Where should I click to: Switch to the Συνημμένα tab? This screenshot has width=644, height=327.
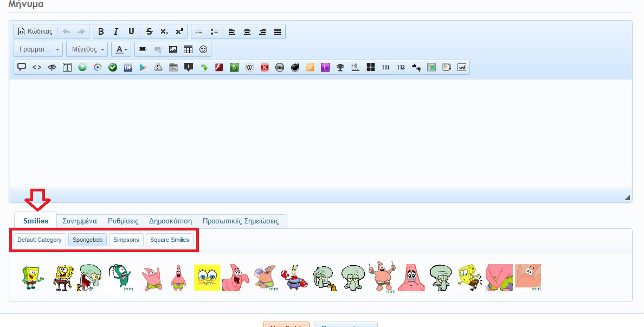pos(80,221)
